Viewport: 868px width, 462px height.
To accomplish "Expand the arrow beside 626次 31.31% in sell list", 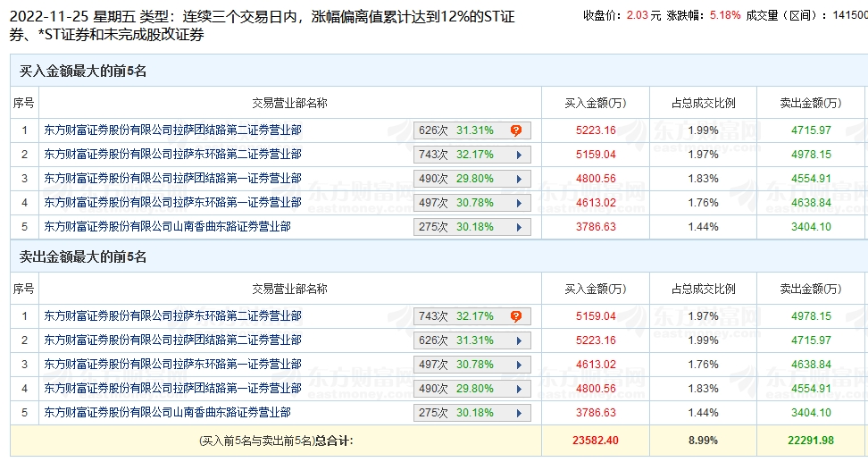I will pos(519,340).
